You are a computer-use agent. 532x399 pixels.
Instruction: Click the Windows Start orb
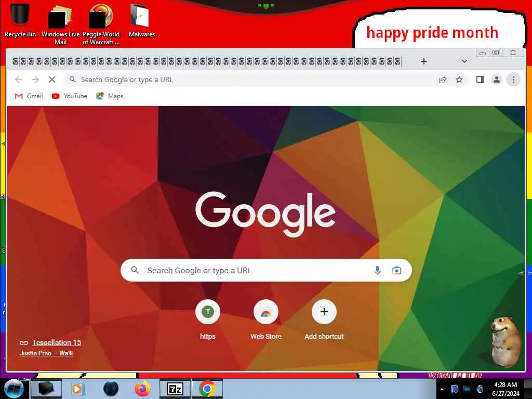(14, 389)
